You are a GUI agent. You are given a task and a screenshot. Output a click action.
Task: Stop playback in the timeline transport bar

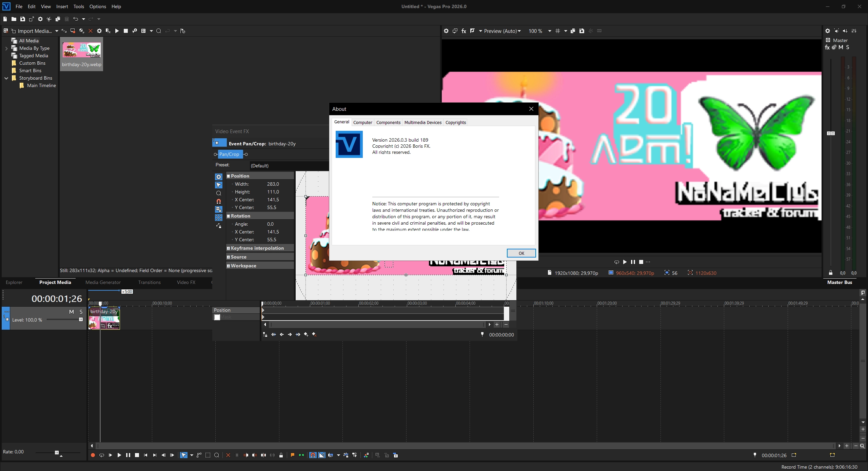[x=137, y=455]
